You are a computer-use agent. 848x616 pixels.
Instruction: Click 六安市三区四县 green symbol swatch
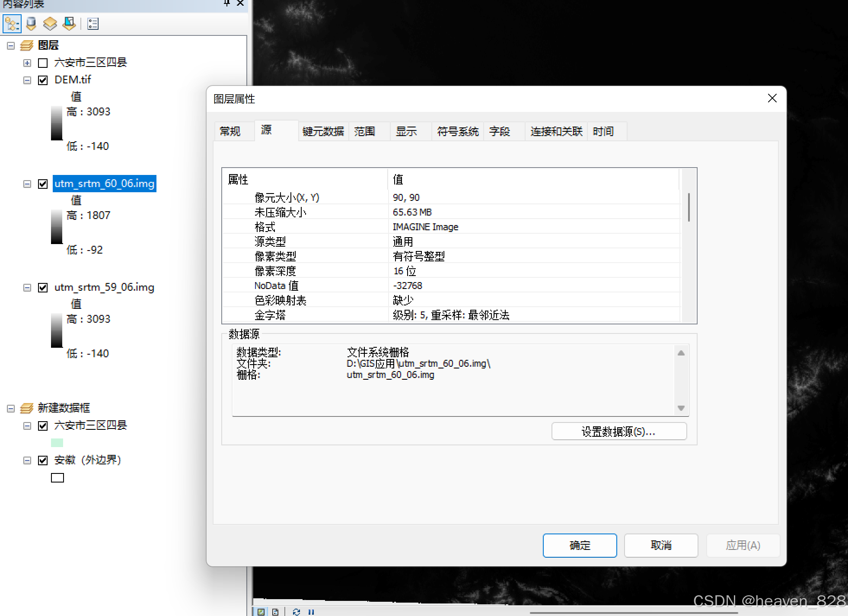pyautogui.click(x=57, y=443)
